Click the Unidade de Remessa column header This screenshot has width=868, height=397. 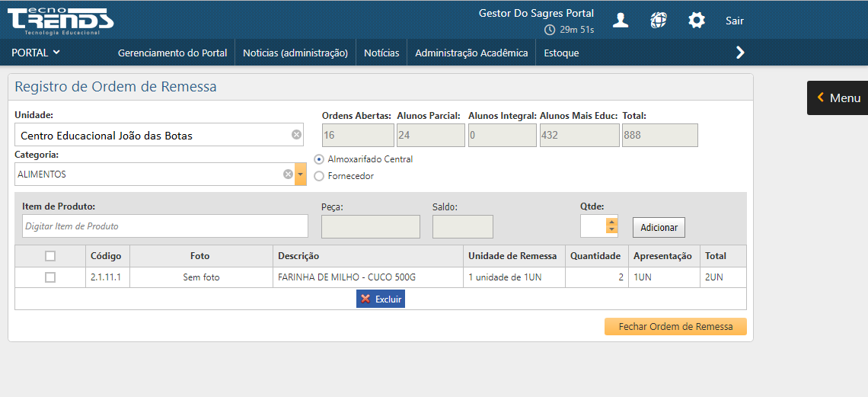pyautogui.click(x=514, y=256)
